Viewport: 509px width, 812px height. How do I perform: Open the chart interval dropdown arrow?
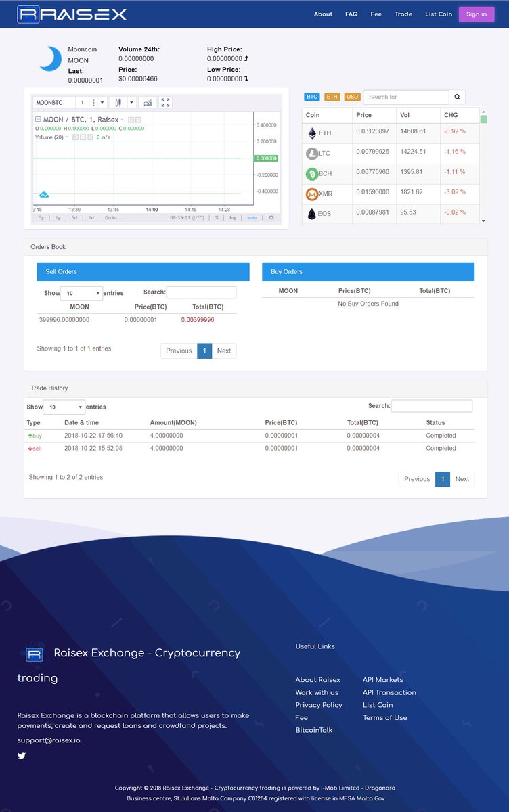pos(103,103)
